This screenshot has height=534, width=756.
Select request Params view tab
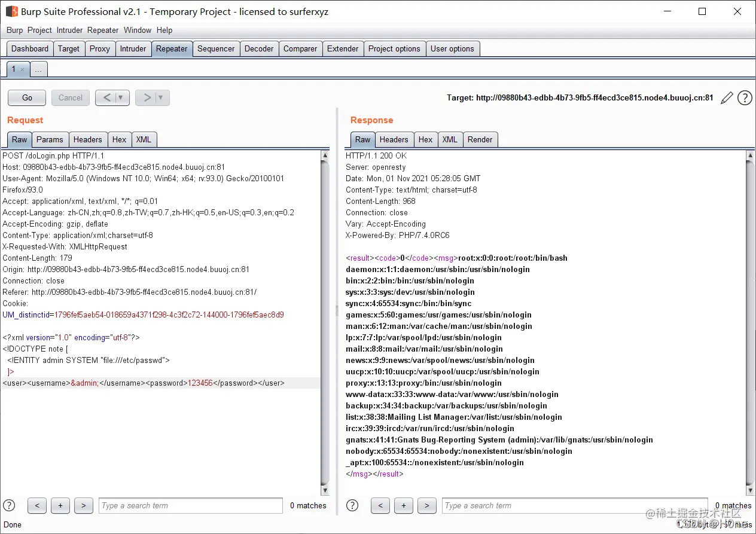pos(50,139)
